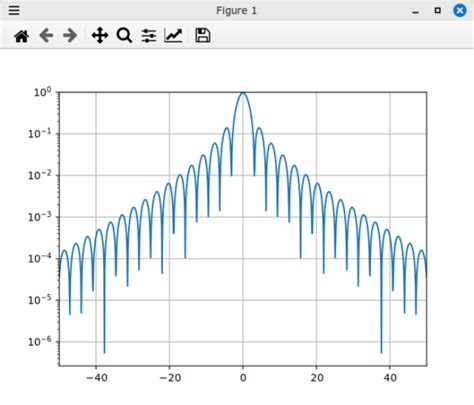Image resolution: width=474 pixels, height=405 pixels.
Task: Go back to previous view
Action: [x=46, y=35]
